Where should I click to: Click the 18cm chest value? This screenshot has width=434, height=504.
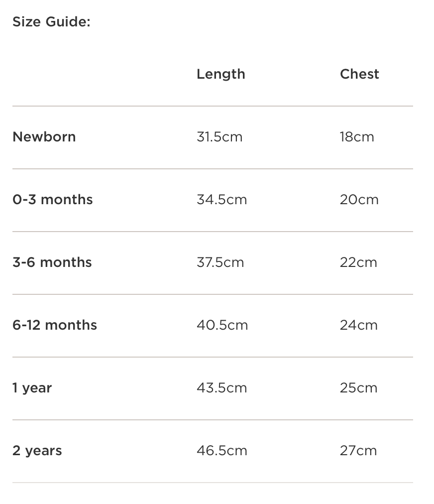pos(357,137)
